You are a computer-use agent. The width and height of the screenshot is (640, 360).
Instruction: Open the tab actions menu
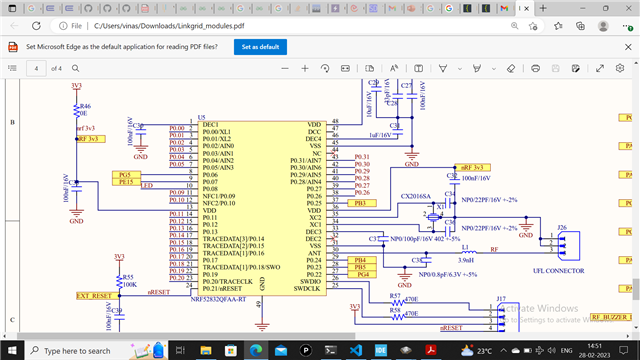pos(12,8)
